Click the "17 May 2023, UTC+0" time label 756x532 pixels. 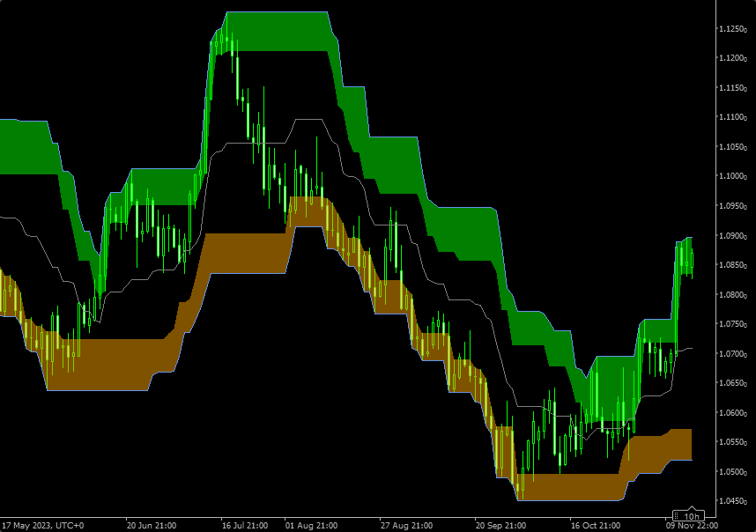tap(43, 525)
